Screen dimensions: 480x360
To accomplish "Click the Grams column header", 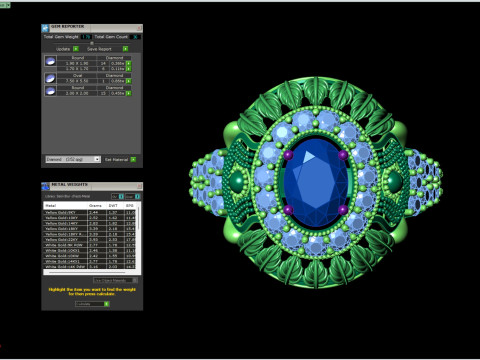I will [97, 206].
